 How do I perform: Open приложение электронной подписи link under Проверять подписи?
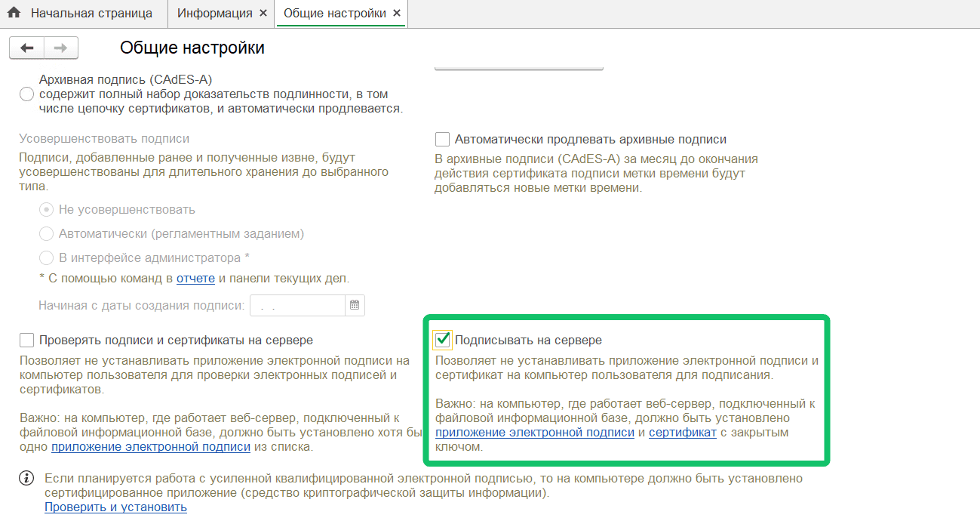pyautogui.click(x=151, y=447)
